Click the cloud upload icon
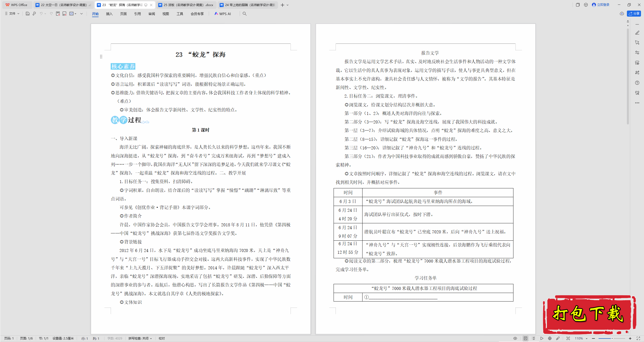 coord(622,14)
